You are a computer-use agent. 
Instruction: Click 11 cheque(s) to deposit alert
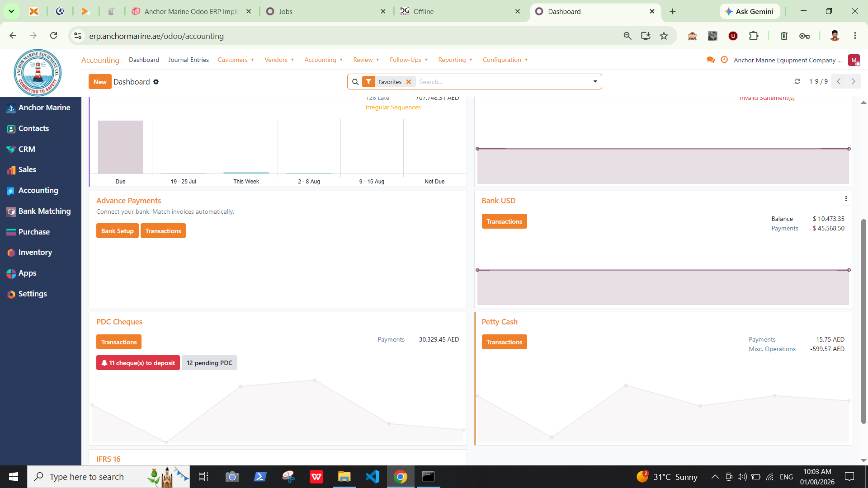pyautogui.click(x=138, y=363)
